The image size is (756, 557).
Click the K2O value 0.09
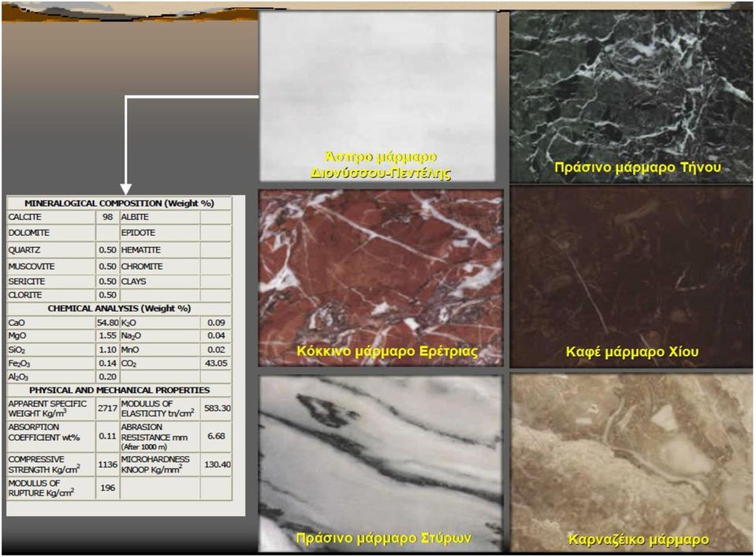point(216,323)
